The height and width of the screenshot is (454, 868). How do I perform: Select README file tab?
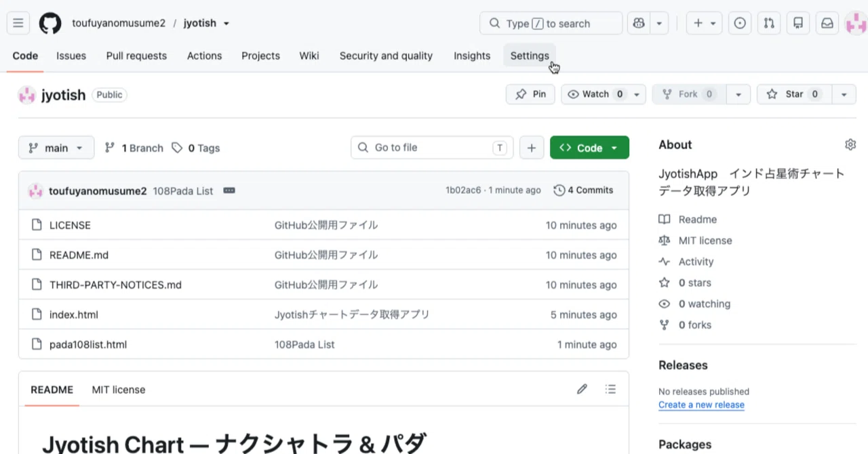pos(52,390)
